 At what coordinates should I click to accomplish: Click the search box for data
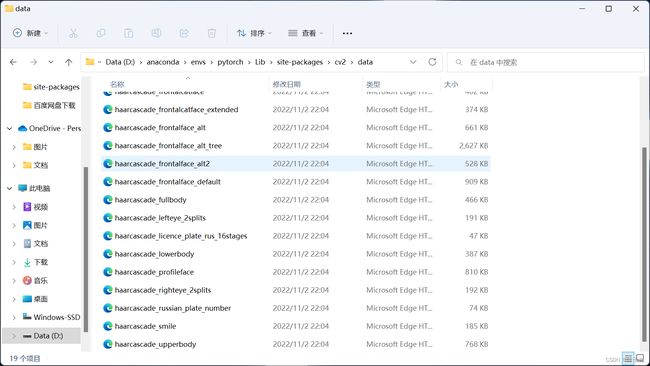tap(546, 62)
